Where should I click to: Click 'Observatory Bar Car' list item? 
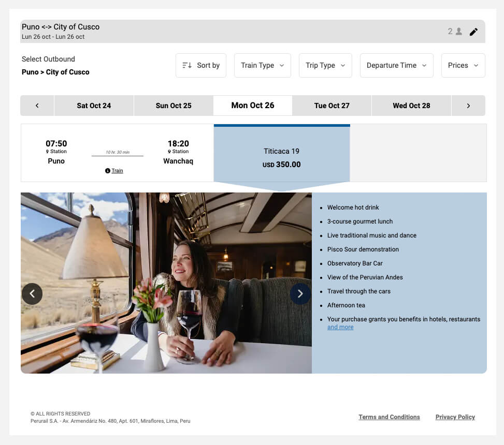coord(355,263)
